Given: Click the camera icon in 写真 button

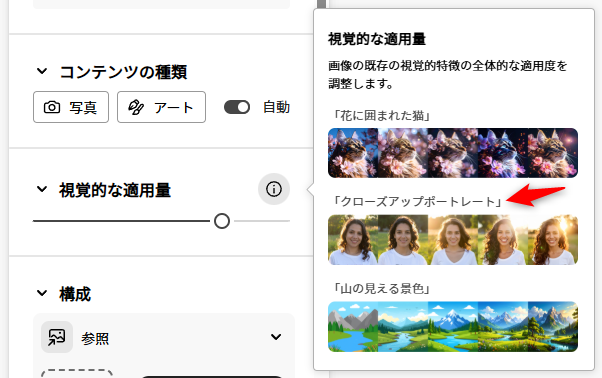Looking at the screenshot, I should [52, 107].
